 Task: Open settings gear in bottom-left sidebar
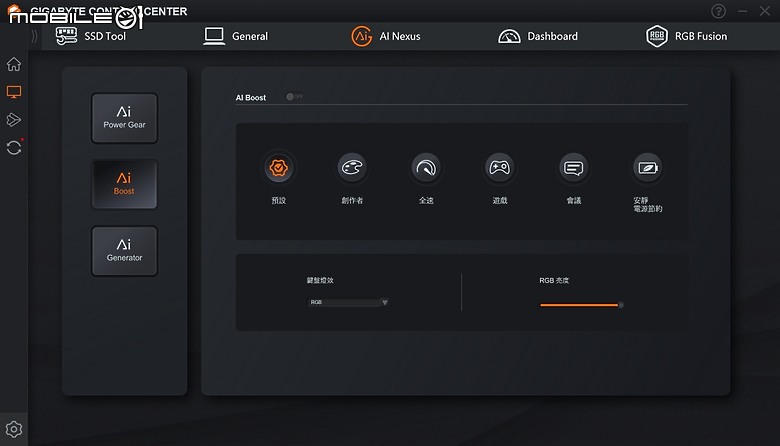[14, 429]
